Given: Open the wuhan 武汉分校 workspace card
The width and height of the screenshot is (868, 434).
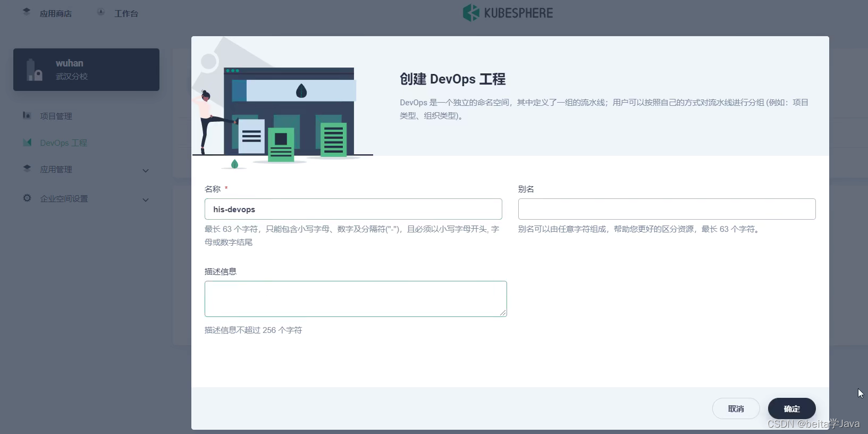Looking at the screenshot, I should [86, 70].
